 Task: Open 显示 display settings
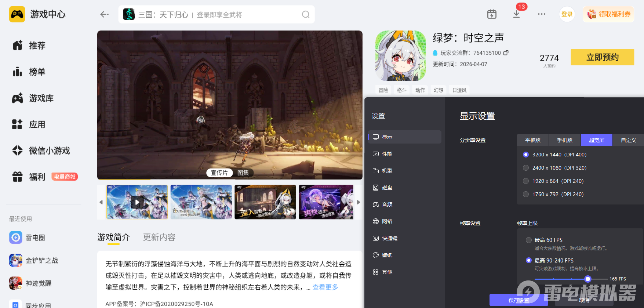pyautogui.click(x=405, y=137)
